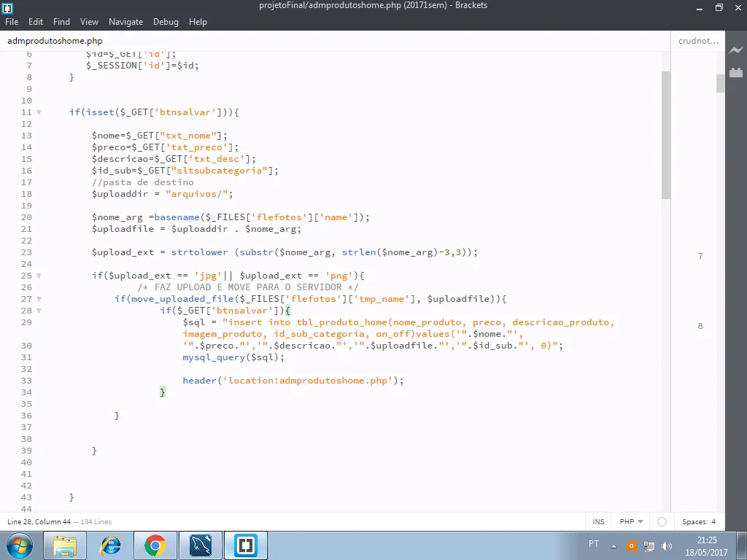Launch Google Chrome from the taskbar
Image resolution: width=747 pixels, height=560 pixels.
pyautogui.click(x=155, y=545)
